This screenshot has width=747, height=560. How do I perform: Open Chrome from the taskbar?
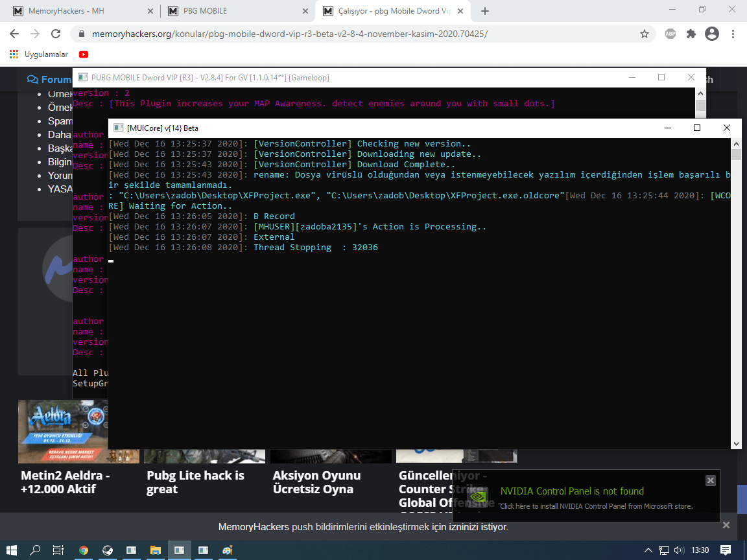click(84, 550)
